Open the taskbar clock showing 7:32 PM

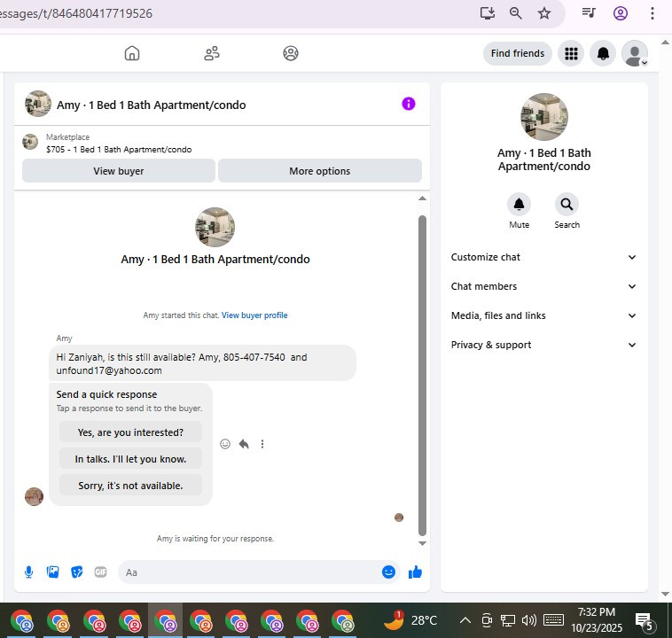596,620
